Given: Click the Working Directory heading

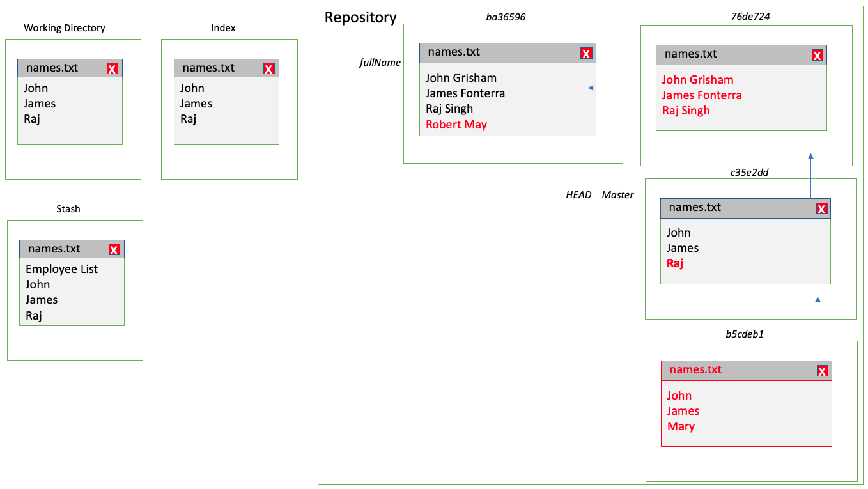Looking at the screenshot, I should point(65,27).
